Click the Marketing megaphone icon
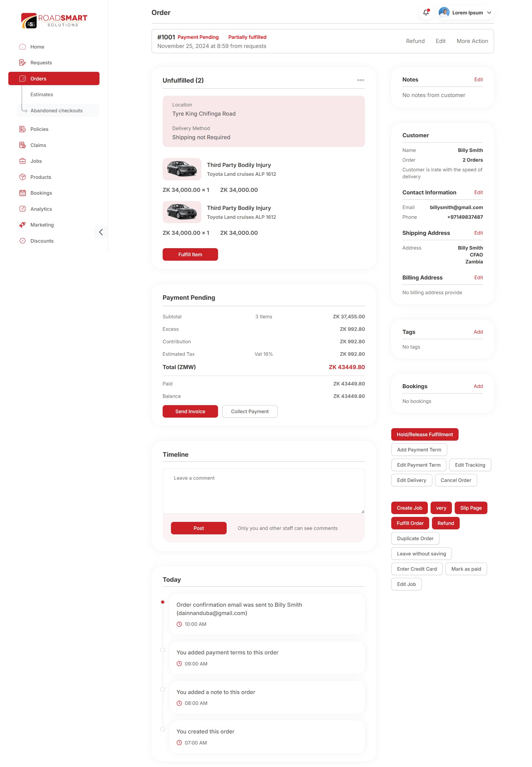Viewport: 532px width, 767px height. [22, 225]
